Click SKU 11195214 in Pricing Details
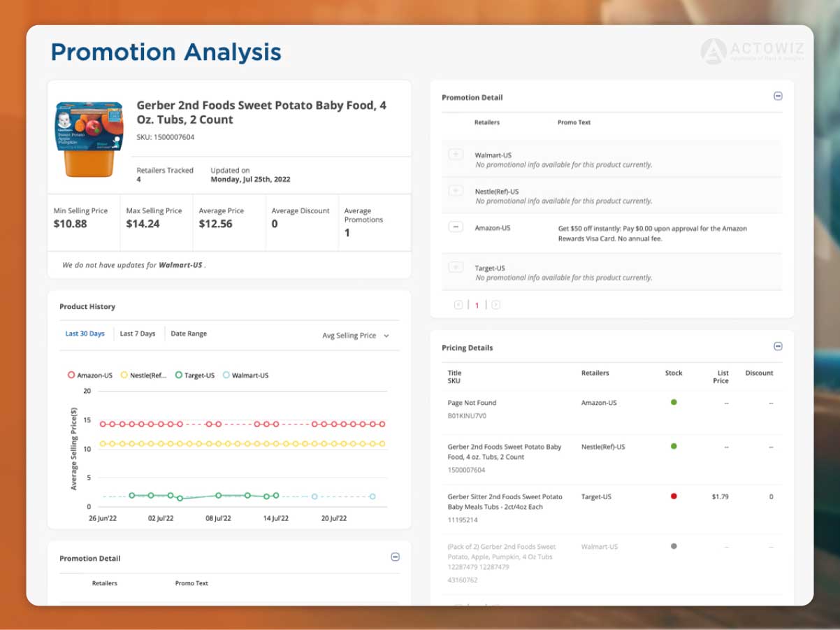Screen dimensions: 840x630 click(x=461, y=520)
